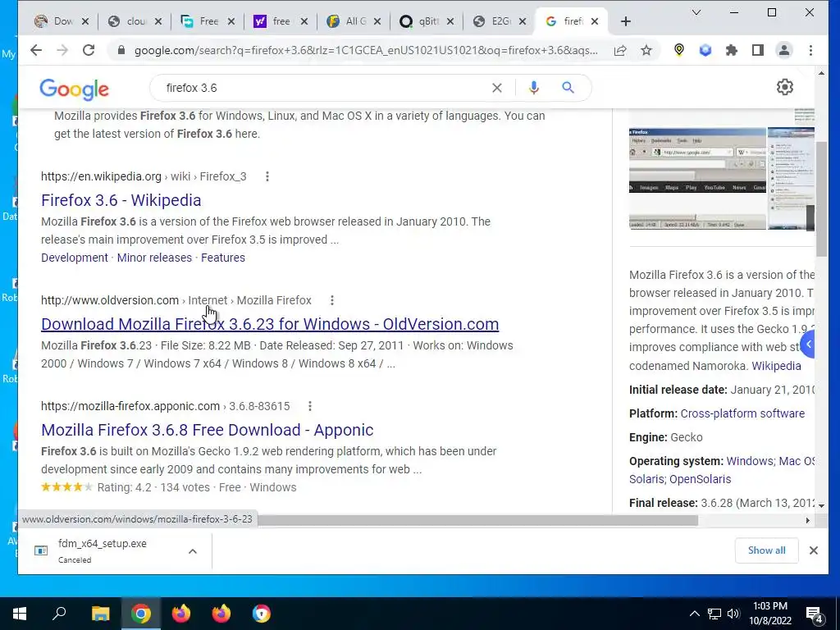
Task: Click in the Google search field
Action: (x=322, y=88)
